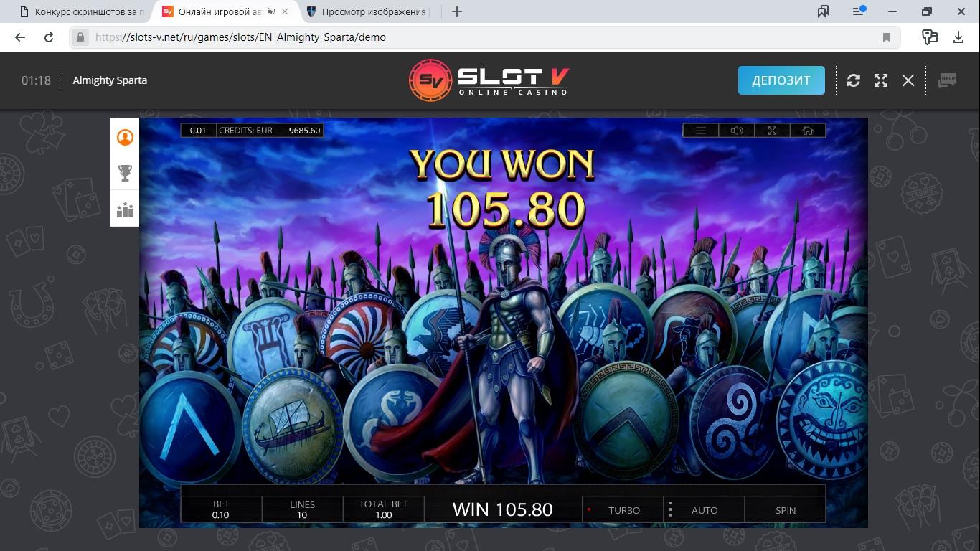The height and width of the screenshot is (551, 980).
Task: Click the SlotV Online Casino logo
Action: [x=489, y=80]
